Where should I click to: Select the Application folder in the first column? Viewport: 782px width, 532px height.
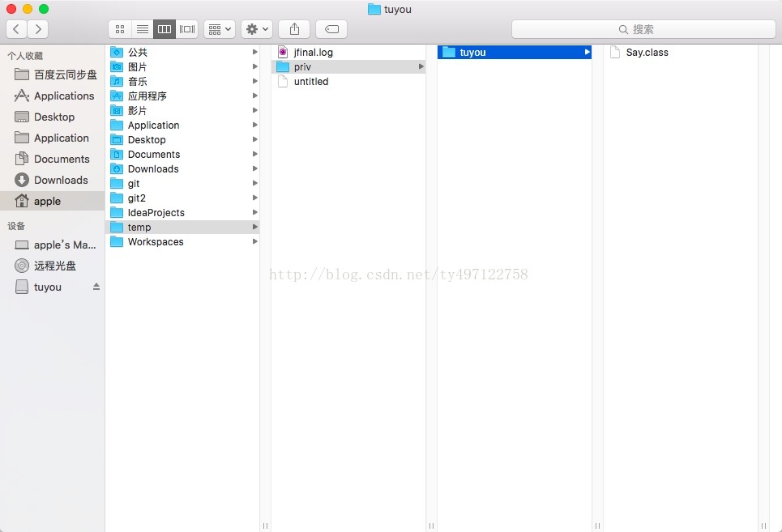182,125
